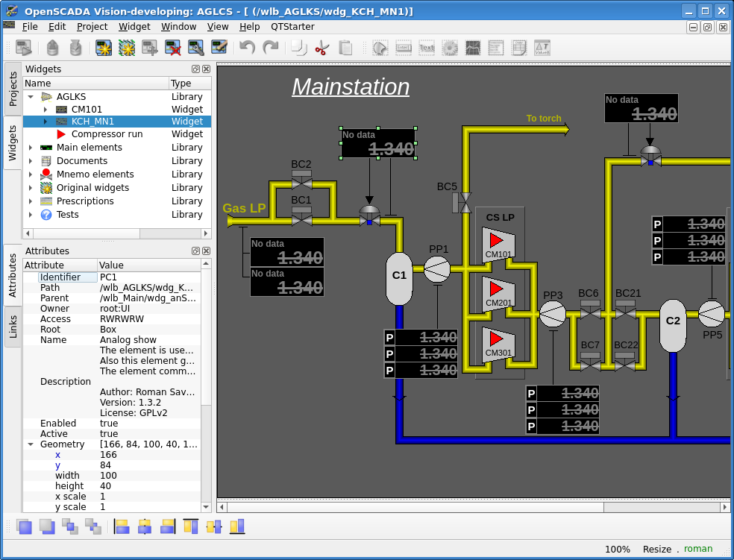Click the align-bottom icon in bottom toolbar
734x560 pixels.
pyautogui.click(x=237, y=526)
